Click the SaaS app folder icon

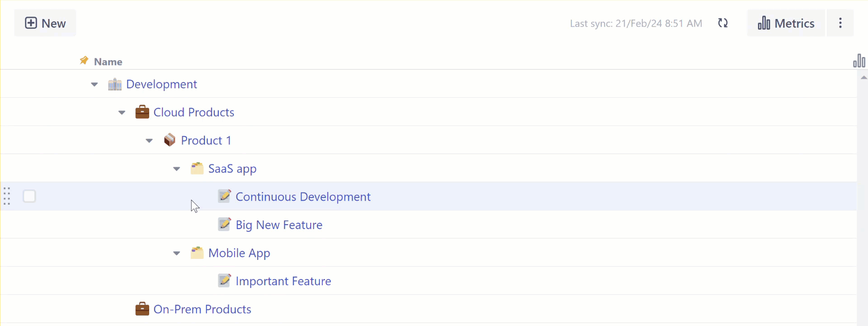coord(197,168)
